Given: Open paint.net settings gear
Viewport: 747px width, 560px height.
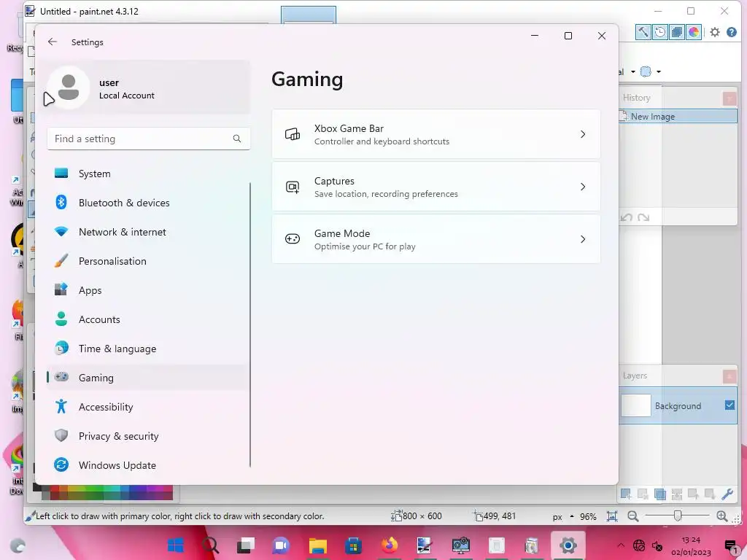Looking at the screenshot, I should tap(715, 32).
